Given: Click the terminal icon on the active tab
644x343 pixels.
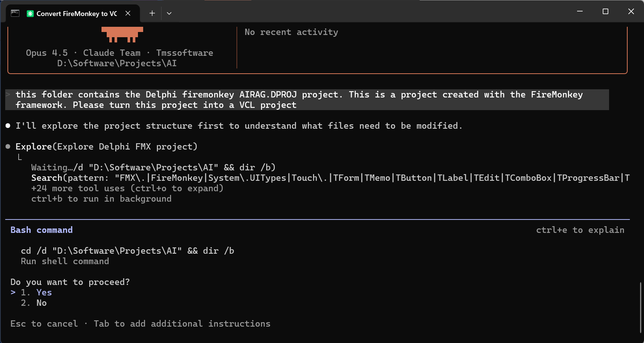Looking at the screenshot, I should 15,13.
